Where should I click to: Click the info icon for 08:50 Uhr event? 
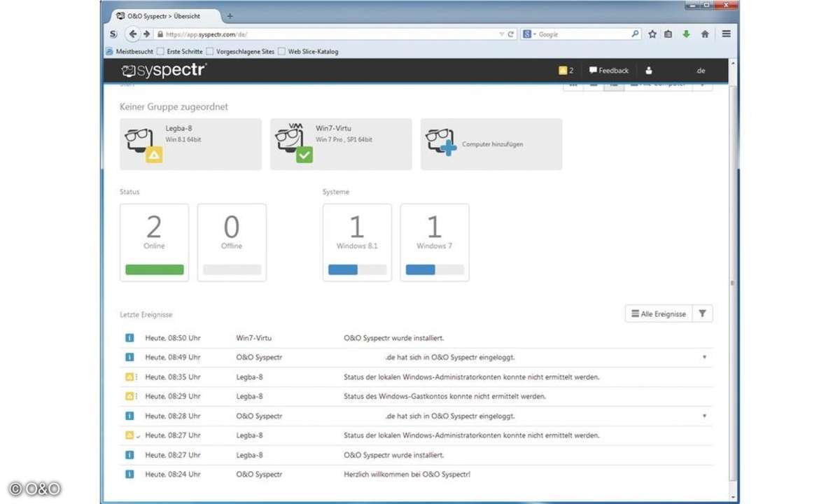tap(129, 337)
